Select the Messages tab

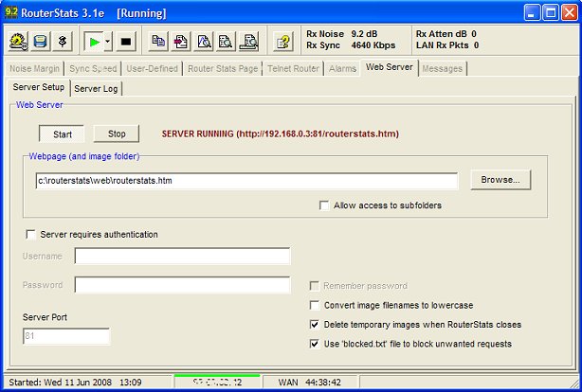tap(443, 68)
